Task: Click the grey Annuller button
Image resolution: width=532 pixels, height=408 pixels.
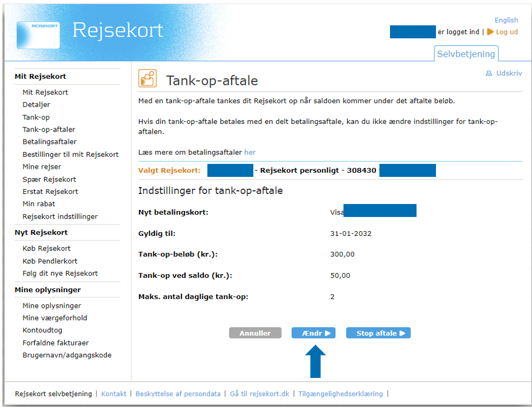Action: pos(255,333)
